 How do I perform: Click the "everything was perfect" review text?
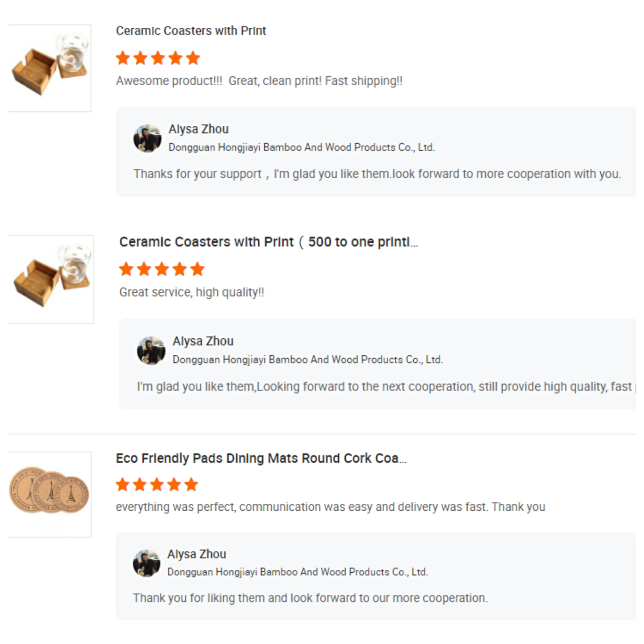point(330,507)
